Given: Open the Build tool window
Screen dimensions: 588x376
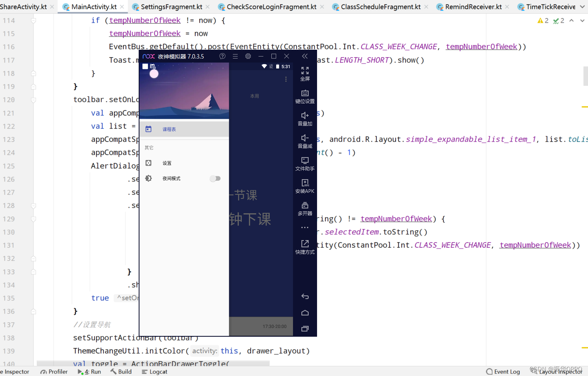Looking at the screenshot, I should (121, 372).
